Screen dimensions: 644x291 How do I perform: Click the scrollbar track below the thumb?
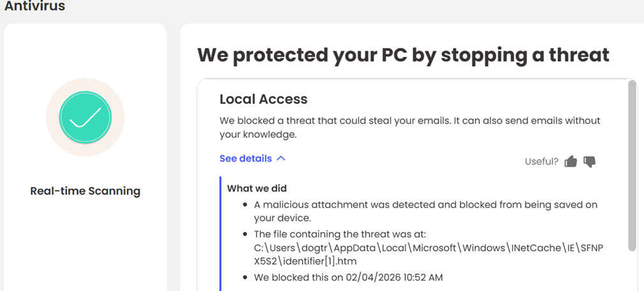632,271
